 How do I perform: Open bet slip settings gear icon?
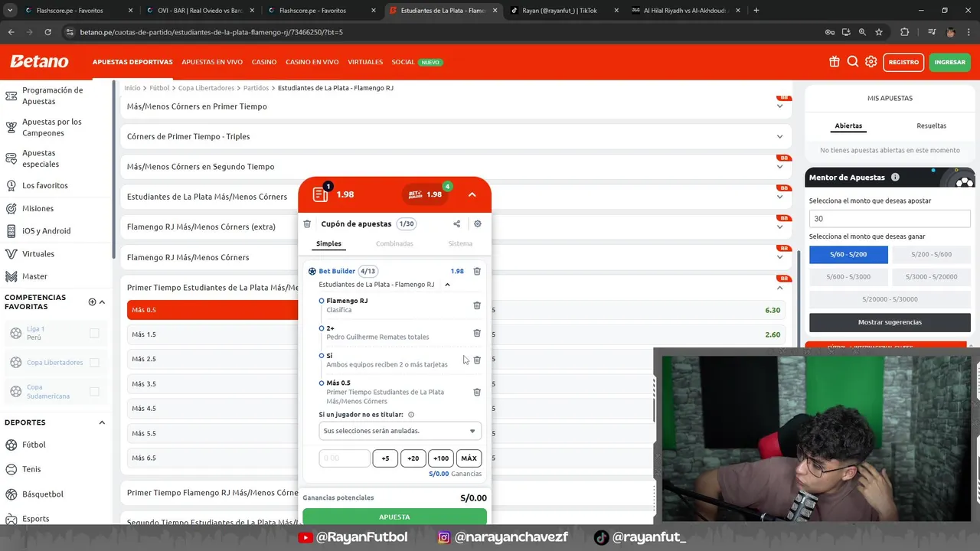click(x=478, y=224)
